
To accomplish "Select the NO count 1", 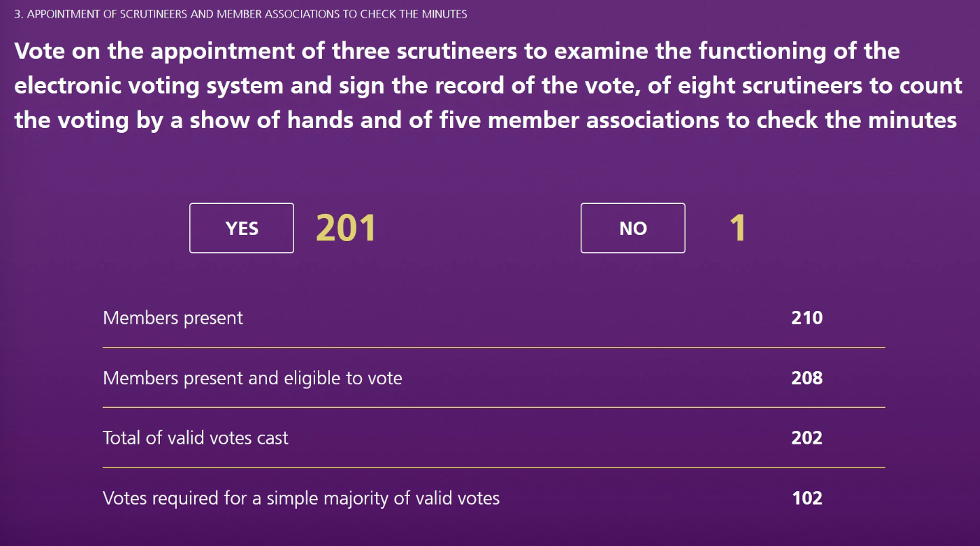I will click(x=737, y=228).
